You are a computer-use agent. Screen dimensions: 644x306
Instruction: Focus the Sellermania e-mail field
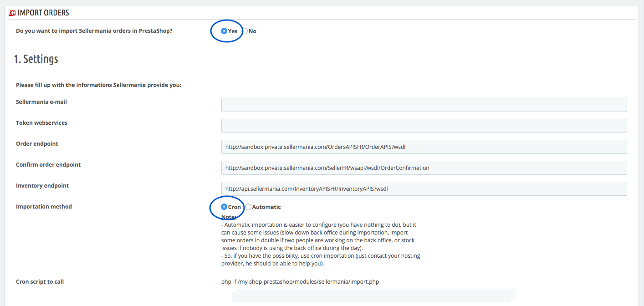(x=424, y=105)
